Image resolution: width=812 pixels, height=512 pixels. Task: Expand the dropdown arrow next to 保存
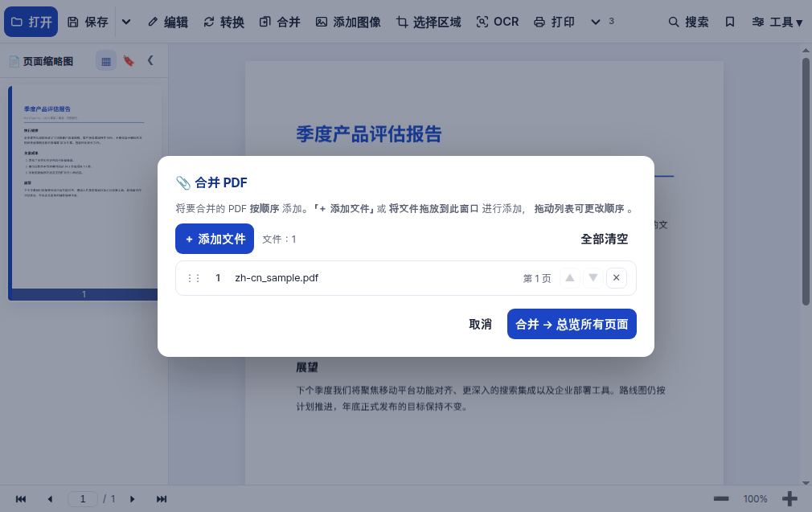click(x=126, y=22)
